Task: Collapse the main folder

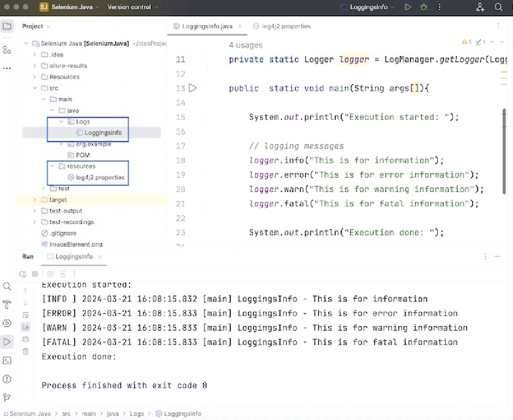Action: coord(44,99)
